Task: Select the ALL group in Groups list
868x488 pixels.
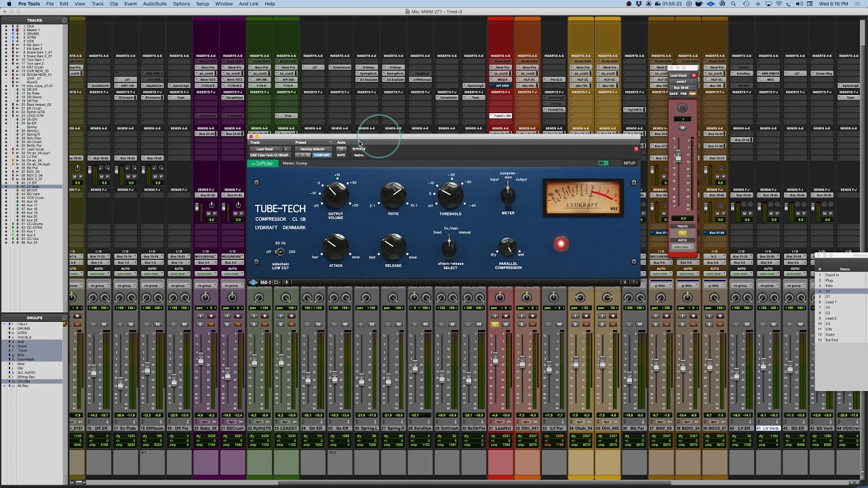Action: [x=22, y=325]
